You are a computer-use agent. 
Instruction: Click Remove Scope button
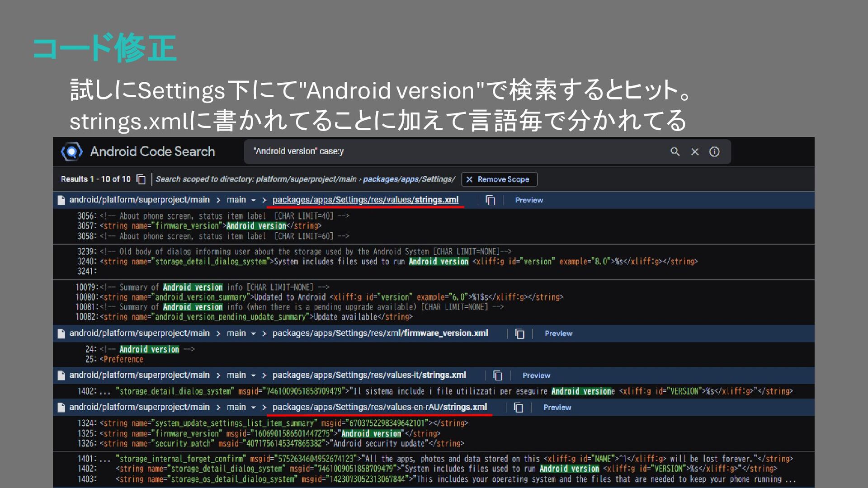coord(499,179)
